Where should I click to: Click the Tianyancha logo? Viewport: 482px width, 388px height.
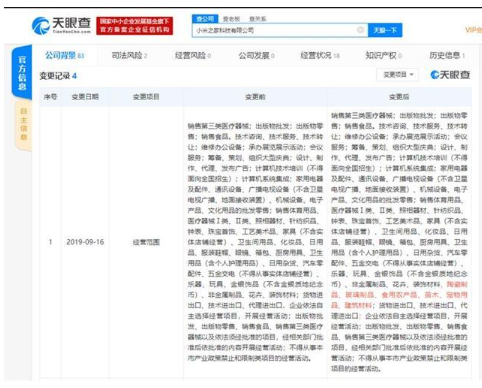pos(61,25)
